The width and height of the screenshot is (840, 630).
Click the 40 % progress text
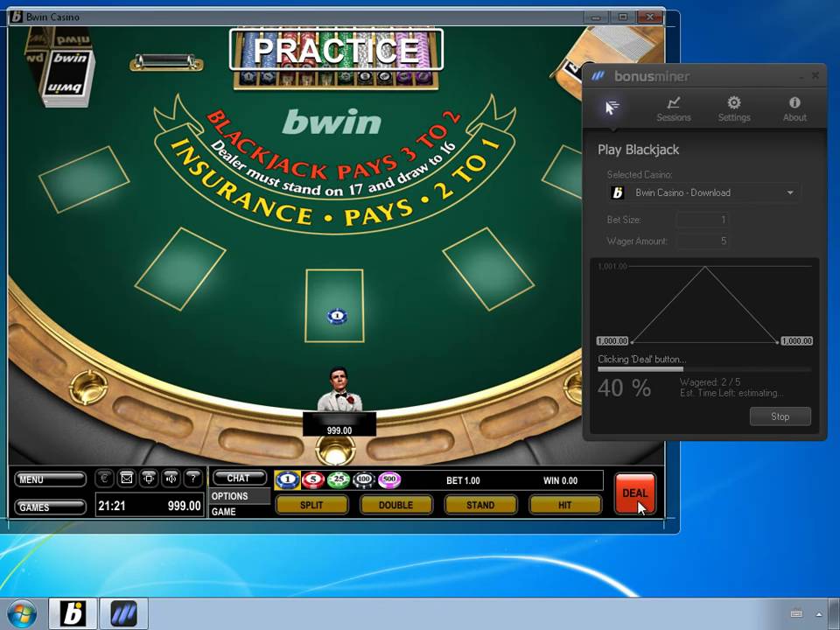(624, 388)
